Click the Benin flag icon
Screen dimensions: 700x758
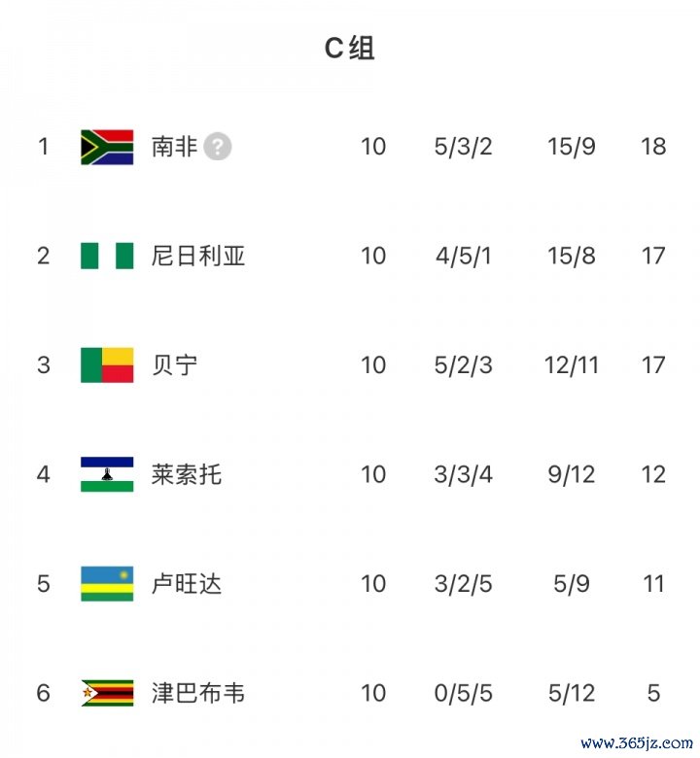click(x=107, y=365)
